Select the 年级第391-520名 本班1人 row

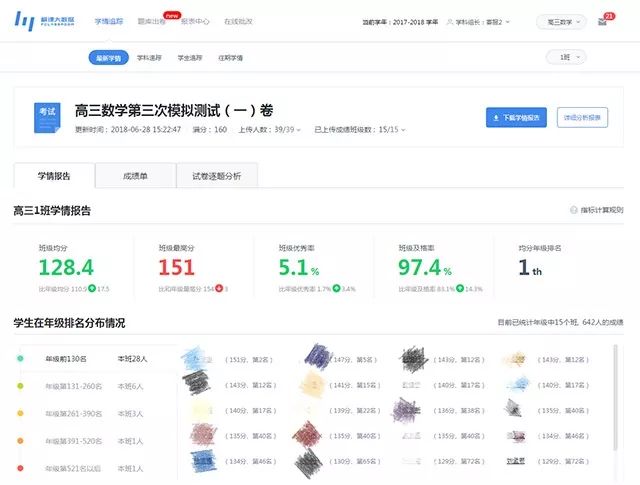coord(98,441)
